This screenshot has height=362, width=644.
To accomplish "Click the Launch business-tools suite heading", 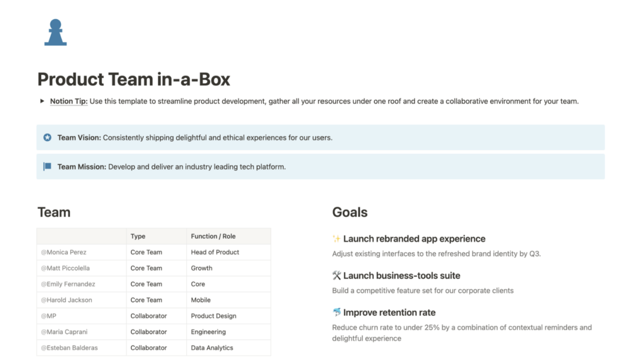I will [x=402, y=276].
